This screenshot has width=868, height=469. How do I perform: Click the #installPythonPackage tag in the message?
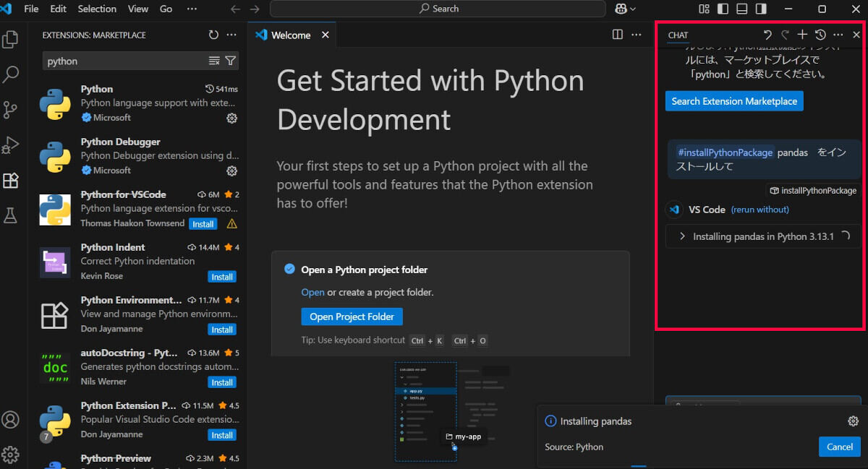point(726,152)
